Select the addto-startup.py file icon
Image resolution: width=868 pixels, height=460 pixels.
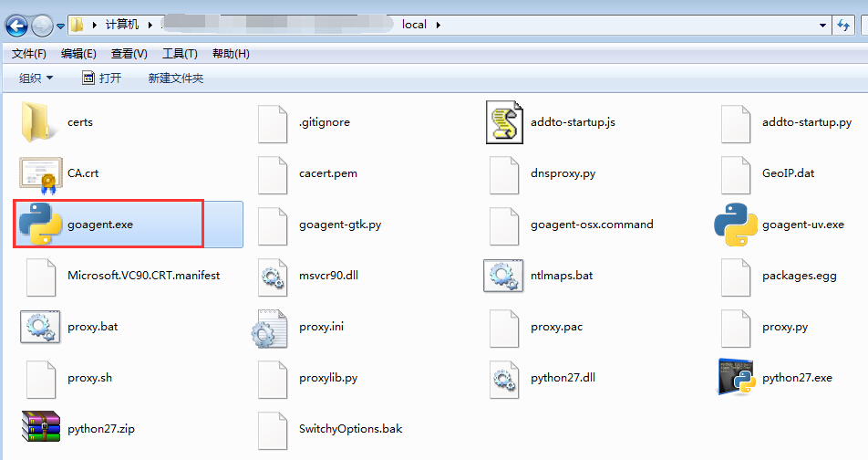coord(736,124)
